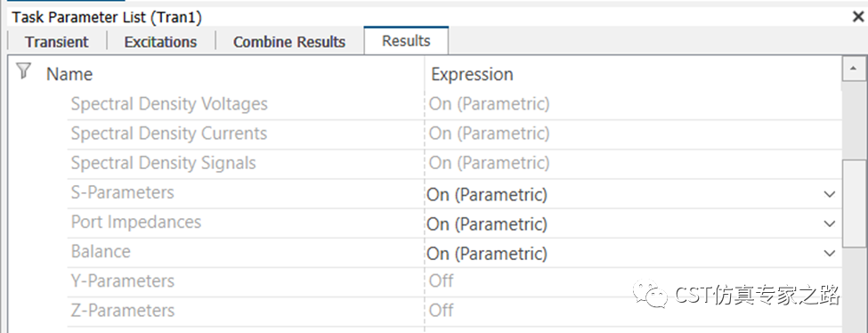Viewport: 868px width, 333px height.
Task: Click the Results tab
Action: point(406,41)
